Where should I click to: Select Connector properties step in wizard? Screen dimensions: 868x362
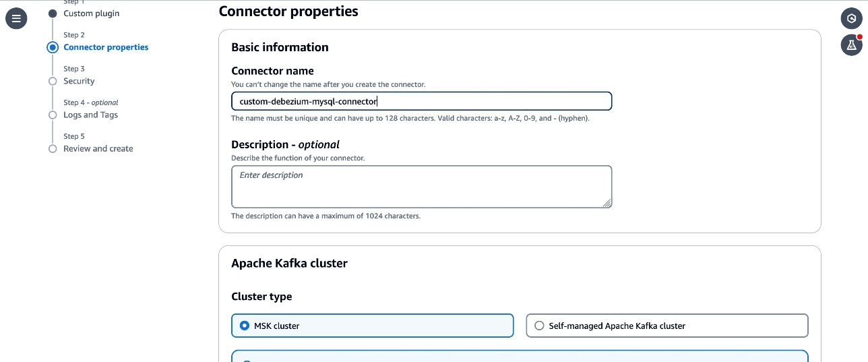tap(106, 47)
